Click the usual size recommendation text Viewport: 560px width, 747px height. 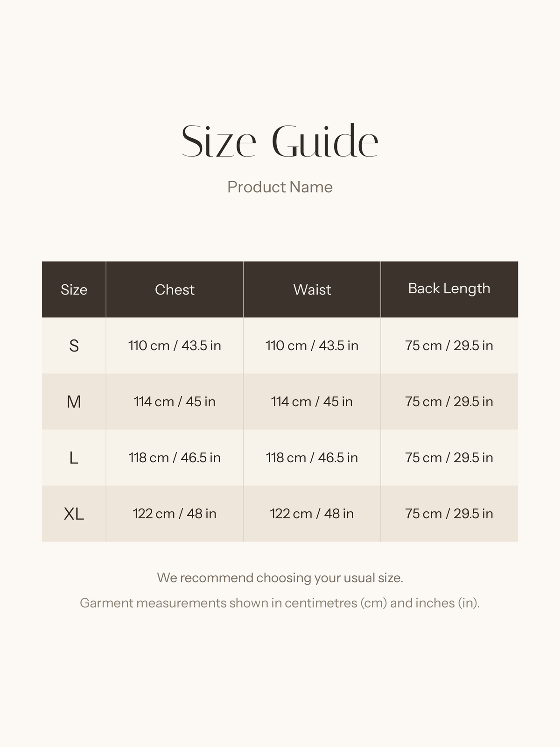pos(280,578)
